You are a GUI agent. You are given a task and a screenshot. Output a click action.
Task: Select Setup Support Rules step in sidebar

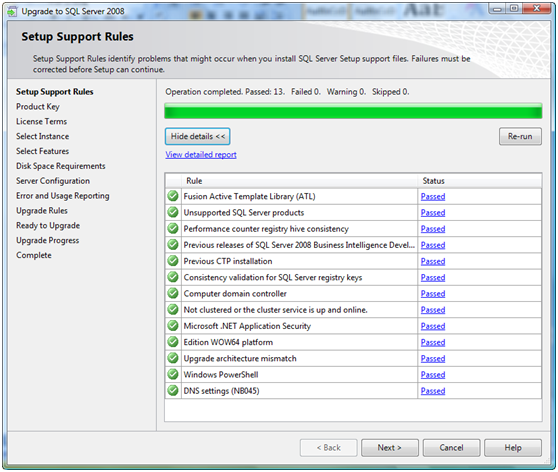click(x=54, y=91)
